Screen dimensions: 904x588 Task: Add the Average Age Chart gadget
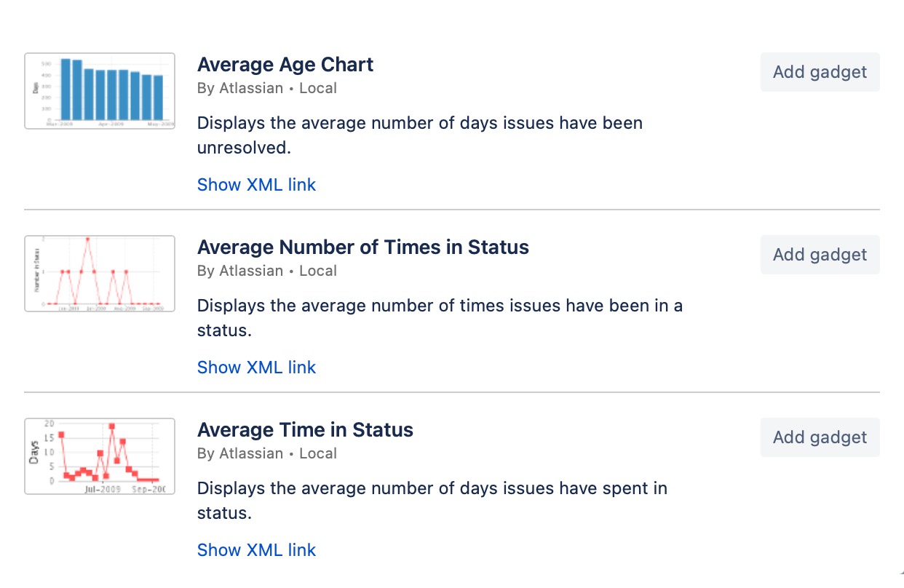820,72
